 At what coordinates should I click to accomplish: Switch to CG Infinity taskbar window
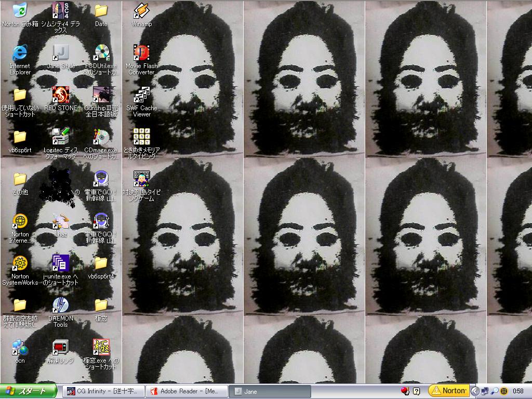point(104,391)
